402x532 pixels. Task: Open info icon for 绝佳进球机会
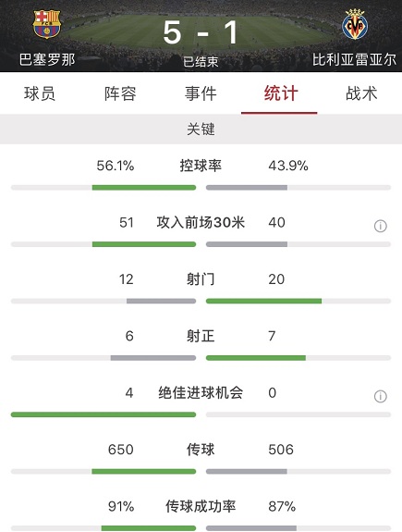coord(381,396)
